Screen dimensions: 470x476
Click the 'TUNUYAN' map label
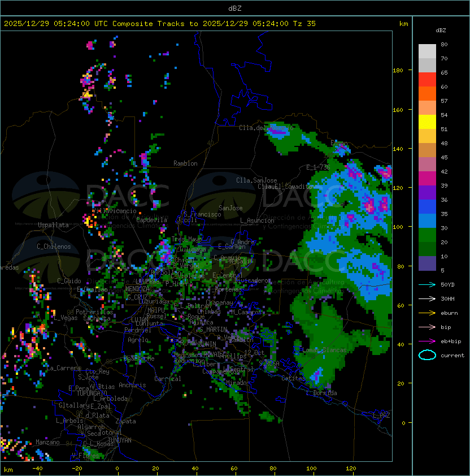(x=120, y=440)
